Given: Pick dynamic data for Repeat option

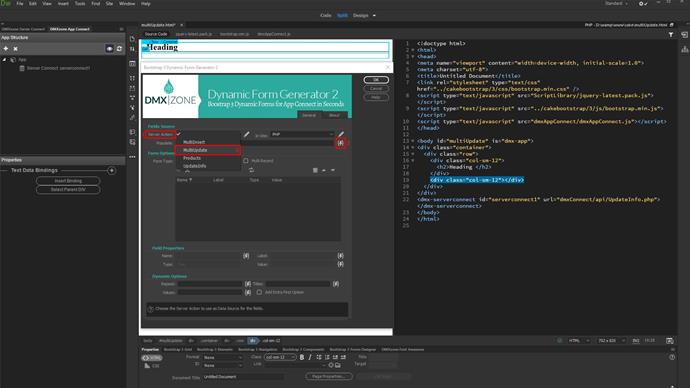Looking at the screenshot, I should click(248, 284).
